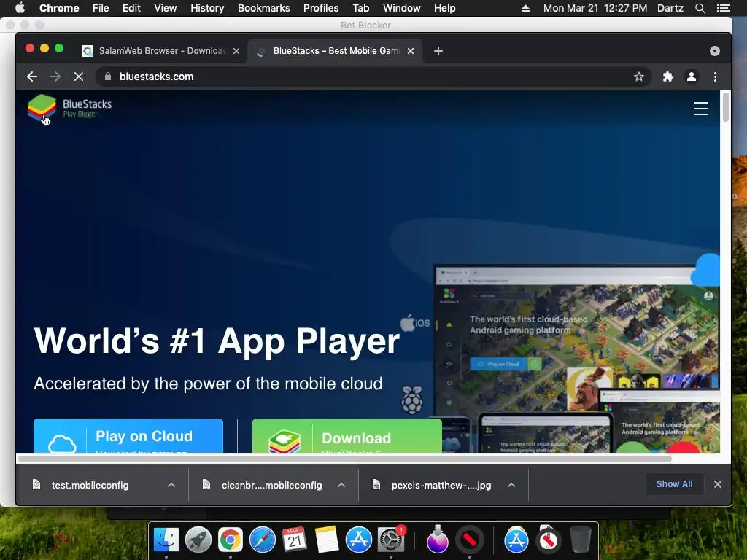Click the horizontal page scrollbar
The image size is (747, 560).
tap(344, 459)
